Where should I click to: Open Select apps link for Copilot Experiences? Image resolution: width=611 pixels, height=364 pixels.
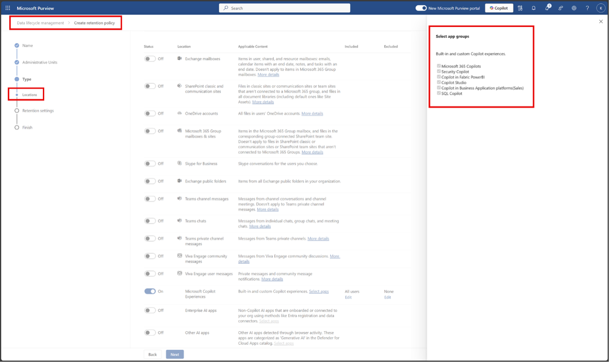(319, 292)
